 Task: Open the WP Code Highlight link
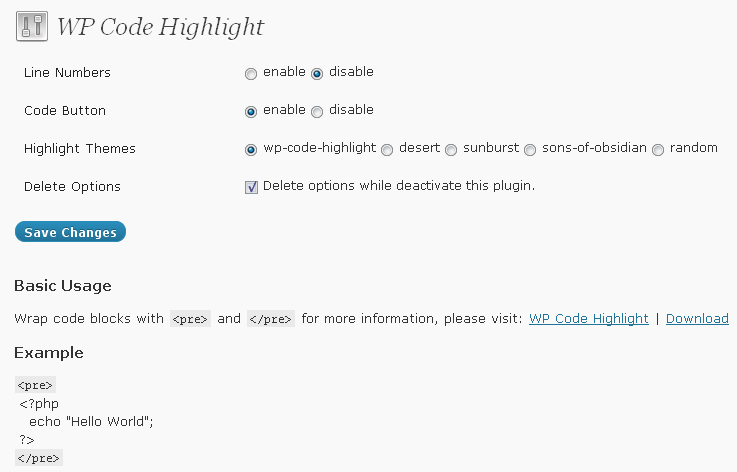pyautogui.click(x=588, y=319)
